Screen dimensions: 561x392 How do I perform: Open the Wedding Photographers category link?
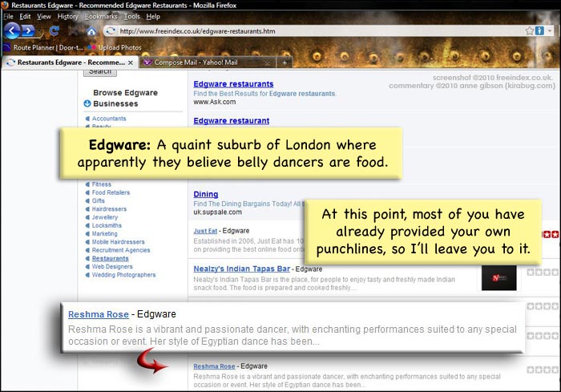(x=123, y=275)
